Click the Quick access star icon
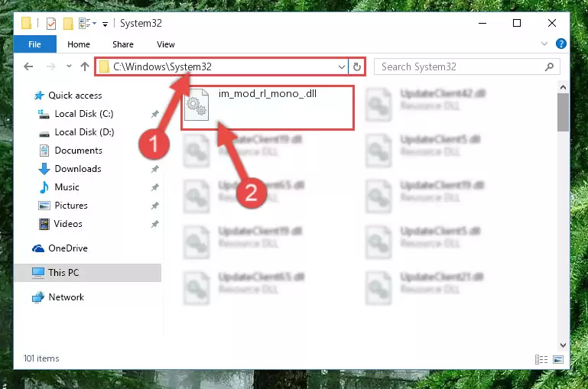 [x=39, y=96]
